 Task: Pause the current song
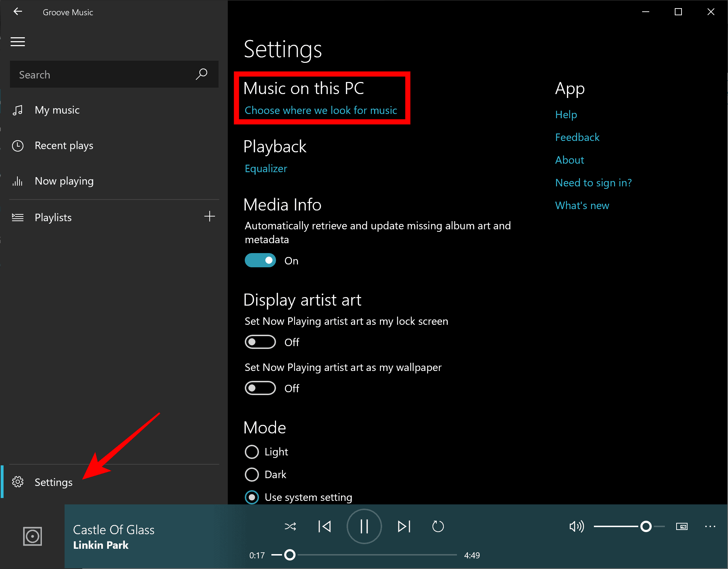[364, 526]
